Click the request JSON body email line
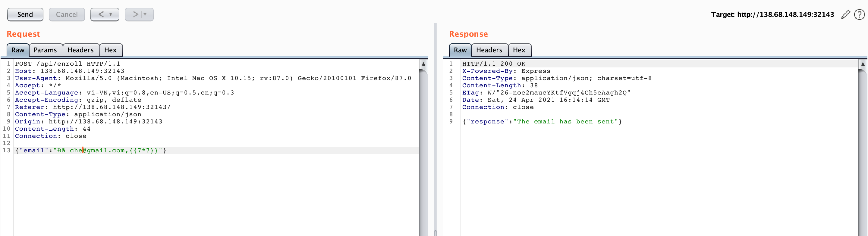Image resolution: width=868 pixels, height=236 pixels. click(91, 151)
